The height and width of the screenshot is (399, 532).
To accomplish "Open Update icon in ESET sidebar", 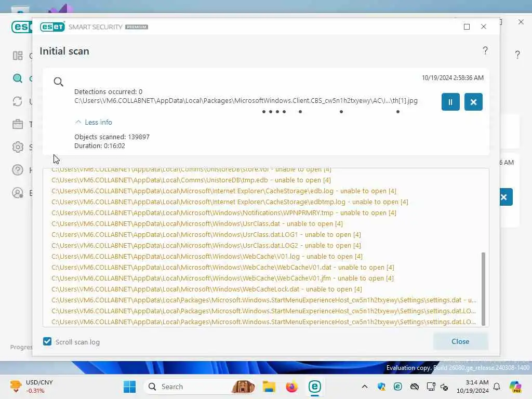I will point(18,101).
